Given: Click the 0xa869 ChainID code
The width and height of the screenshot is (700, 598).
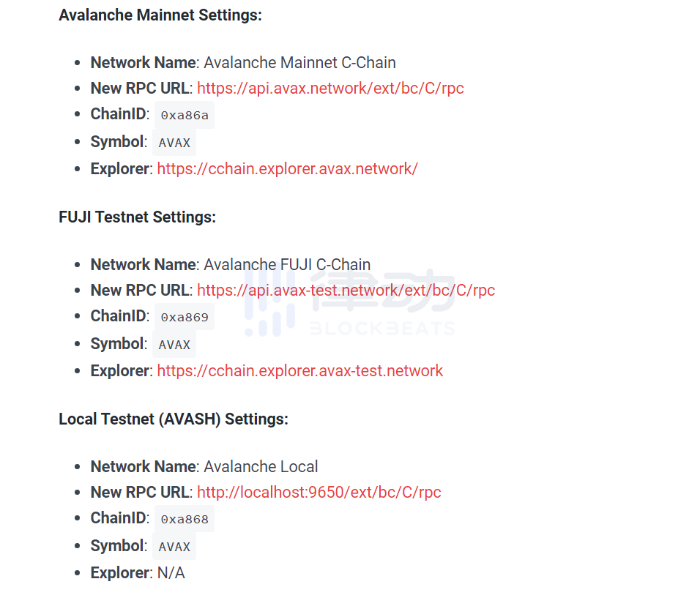Looking at the screenshot, I should click(185, 318).
